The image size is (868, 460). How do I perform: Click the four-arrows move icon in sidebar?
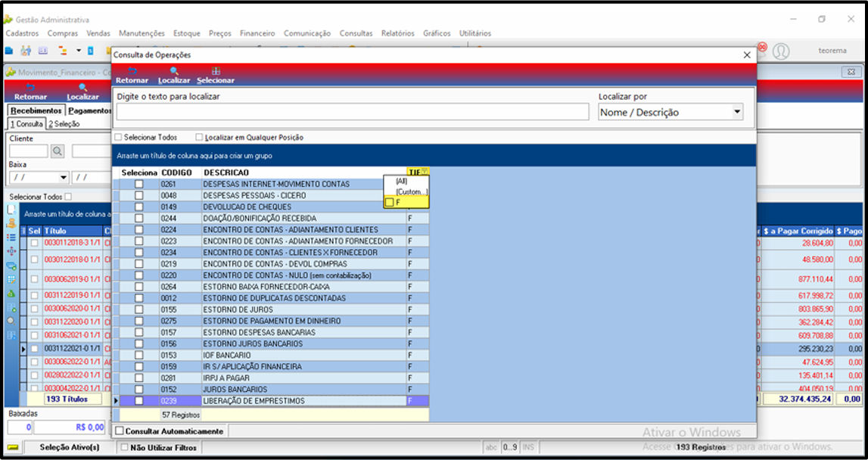point(11,251)
